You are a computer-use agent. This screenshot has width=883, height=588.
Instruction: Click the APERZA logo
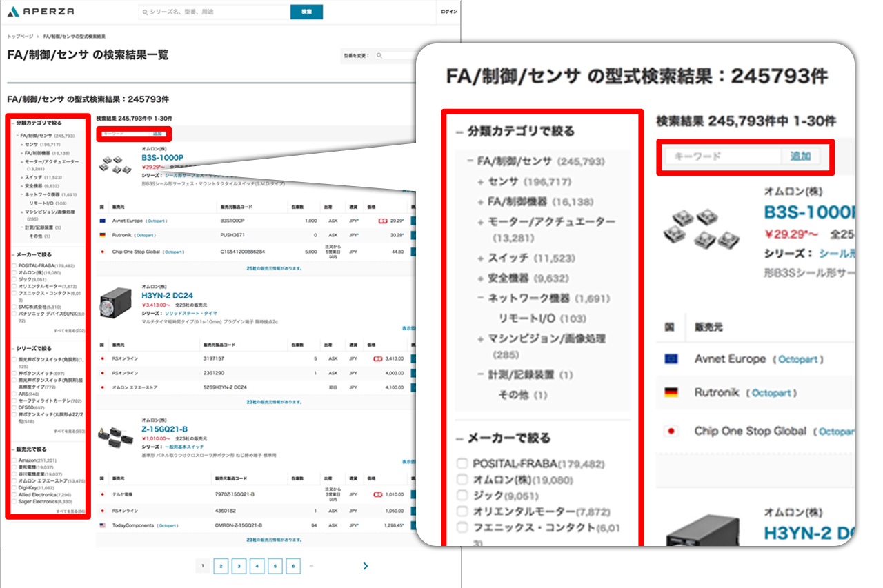pyautogui.click(x=41, y=12)
